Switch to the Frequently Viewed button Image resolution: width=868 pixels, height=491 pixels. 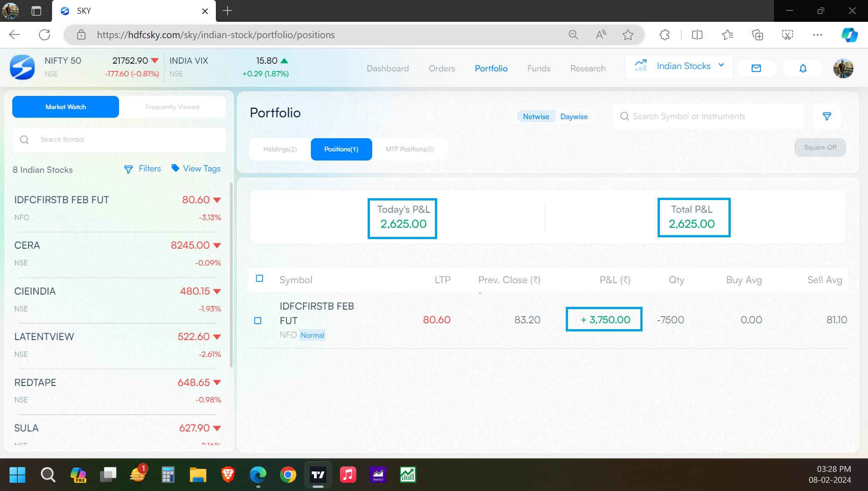point(172,107)
